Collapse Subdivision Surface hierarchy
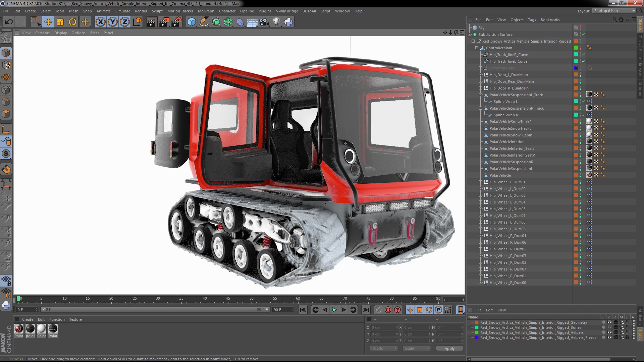This screenshot has width=644, height=362. 470,35
